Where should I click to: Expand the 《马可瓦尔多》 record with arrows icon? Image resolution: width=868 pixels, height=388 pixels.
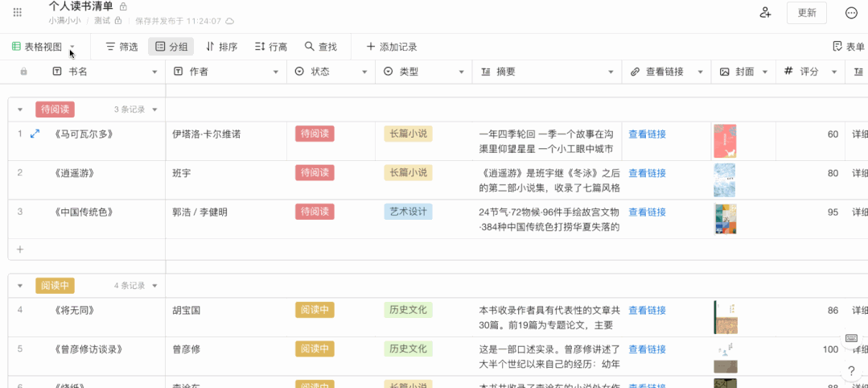[35, 134]
